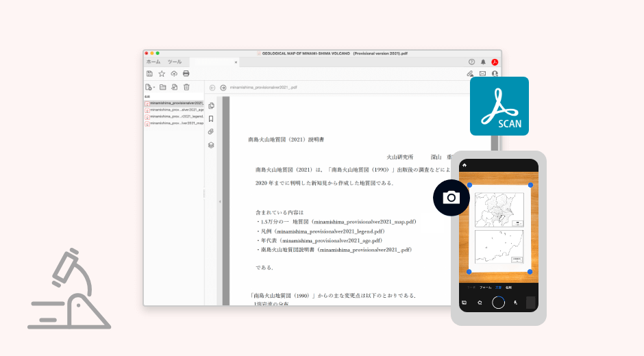Click the file name minamishima_provisionalver2021_.pdf in the navigation bar
Viewport: 644px width, 356px height.
(263, 88)
